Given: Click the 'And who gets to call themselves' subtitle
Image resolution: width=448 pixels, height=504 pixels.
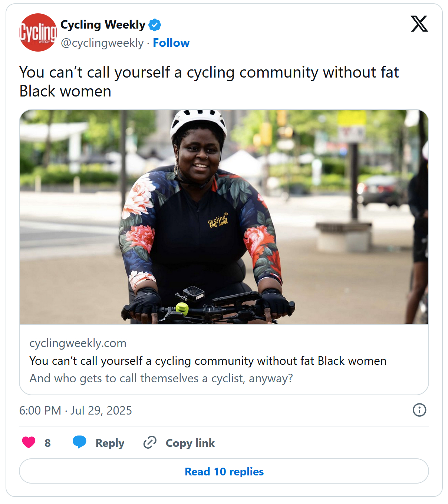Looking at the screenshot, I should click(x=161, y=378).
